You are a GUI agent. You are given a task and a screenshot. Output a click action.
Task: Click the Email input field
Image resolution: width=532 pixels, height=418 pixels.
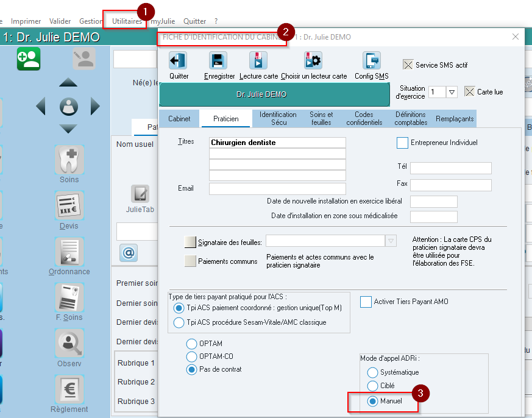[x=277, y=189]
